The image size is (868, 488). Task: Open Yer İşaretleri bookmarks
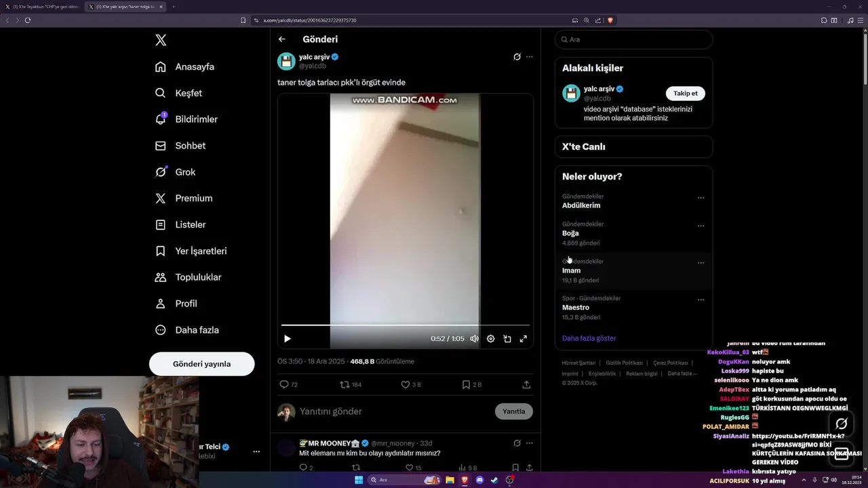click(191, 251)
